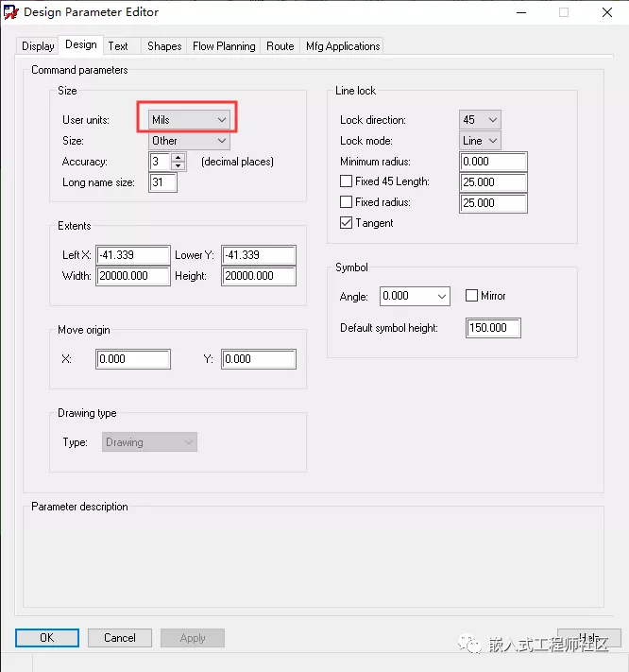629x672 pixels.
Task: Click the OK button
Action: pos(47,638)
